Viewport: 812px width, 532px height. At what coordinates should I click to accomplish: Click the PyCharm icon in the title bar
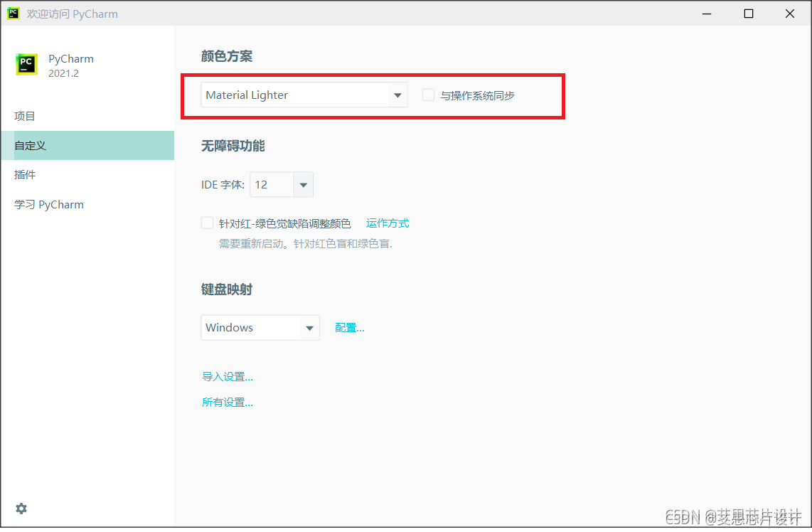coord(14,14)
